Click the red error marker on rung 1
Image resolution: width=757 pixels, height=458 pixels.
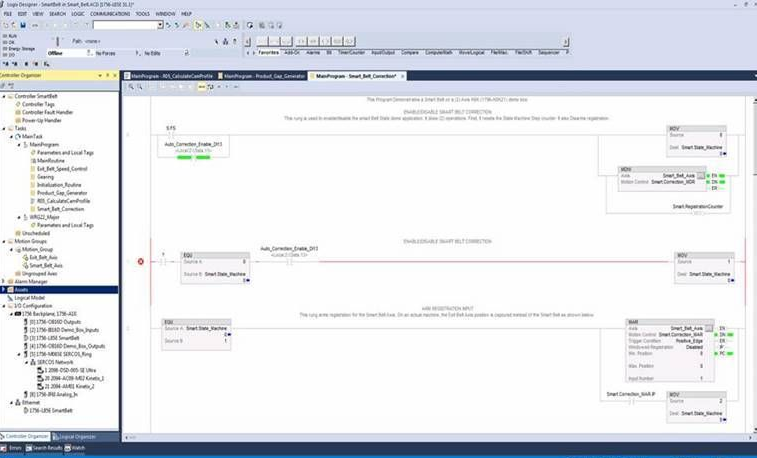tap(141, 262)
